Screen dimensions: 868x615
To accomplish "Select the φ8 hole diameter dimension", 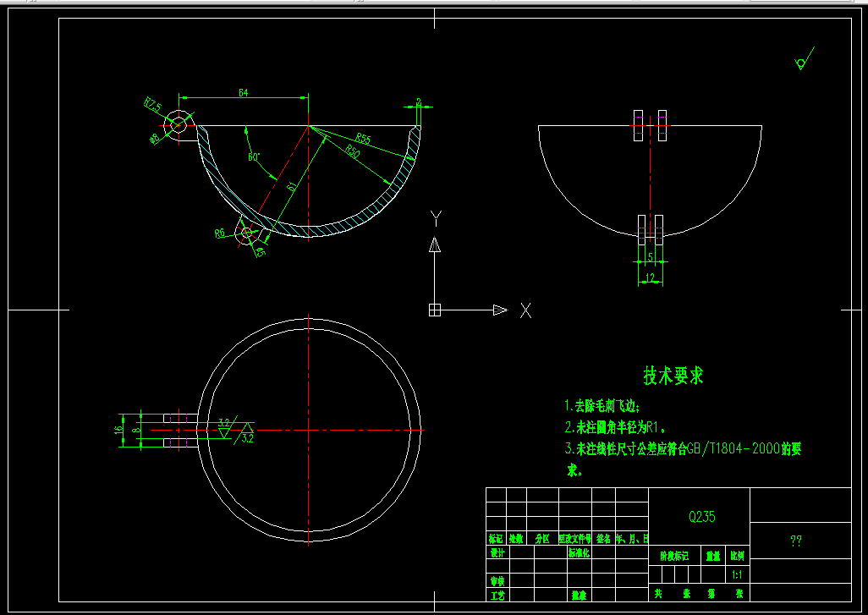I will [155, 139].
